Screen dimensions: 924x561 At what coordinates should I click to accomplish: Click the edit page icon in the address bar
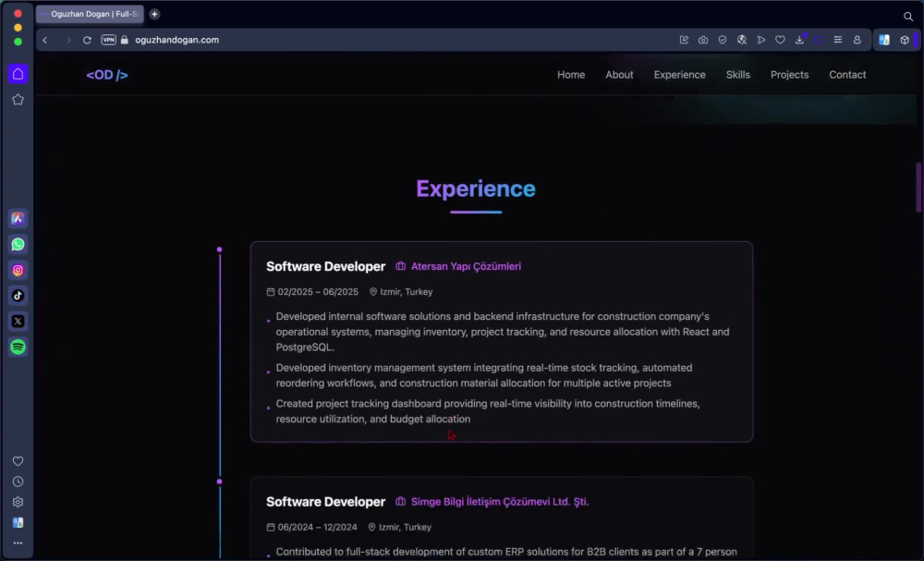point(684,40)
